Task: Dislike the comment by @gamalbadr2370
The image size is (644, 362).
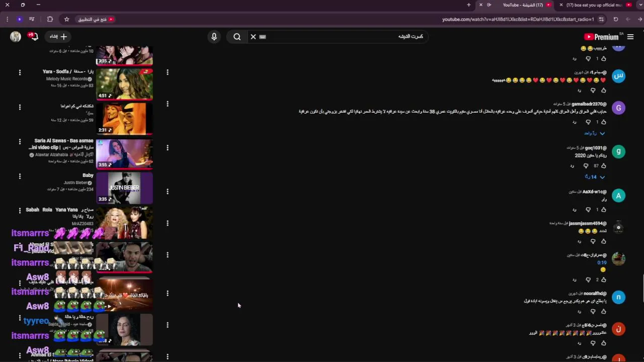Action: point(588,122)
